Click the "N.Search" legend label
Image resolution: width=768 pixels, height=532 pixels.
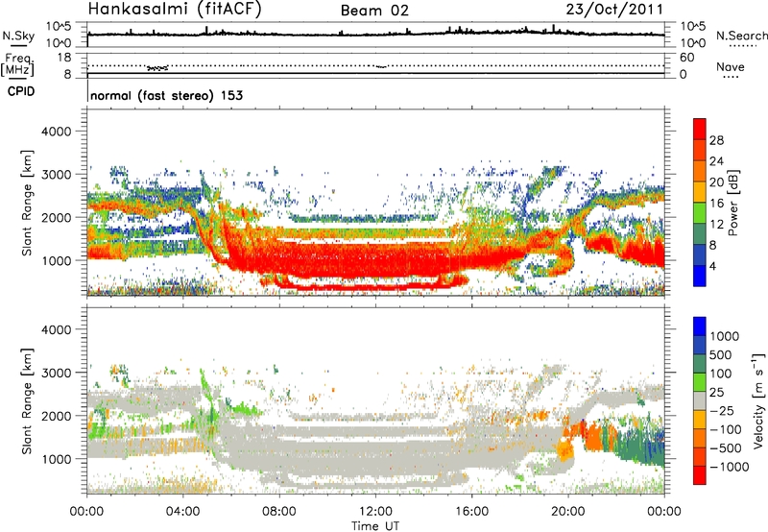click(x=742, y=36)
